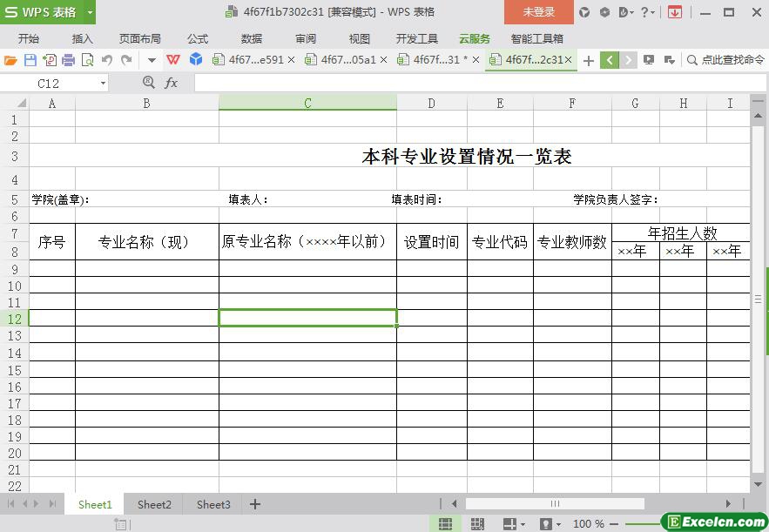Click the red WPS home icon

point(173,60)
